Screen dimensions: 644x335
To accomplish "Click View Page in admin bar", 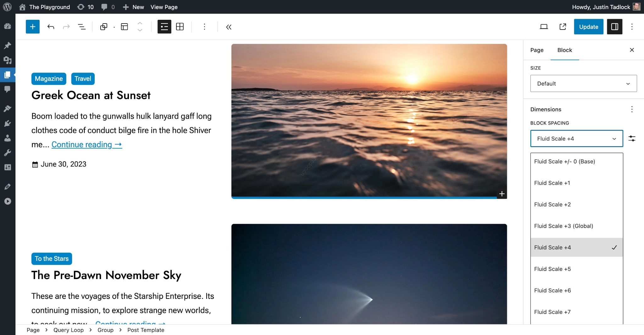I will click(164, 7).
